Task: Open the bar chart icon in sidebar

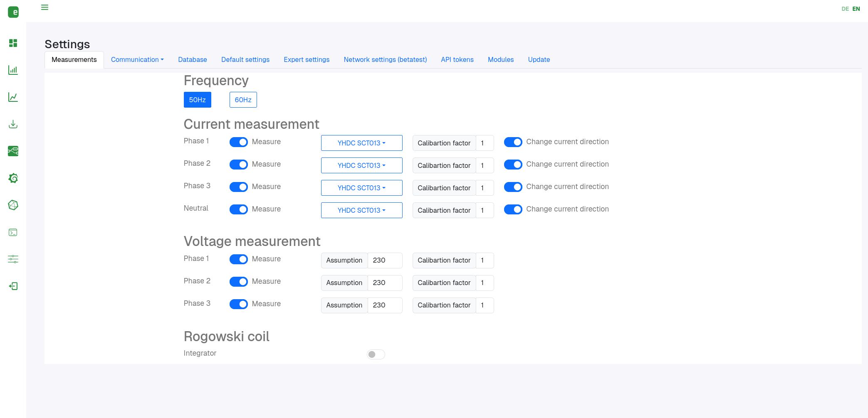Action: [13, 70]
